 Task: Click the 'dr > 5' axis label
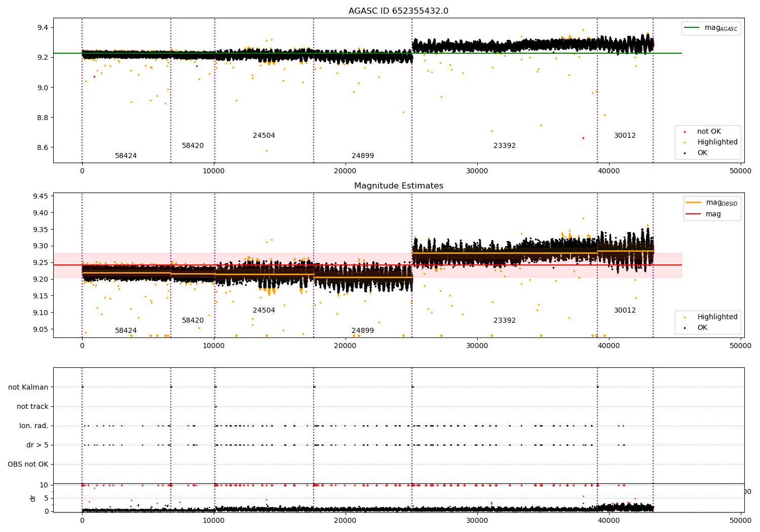(37, 445)
